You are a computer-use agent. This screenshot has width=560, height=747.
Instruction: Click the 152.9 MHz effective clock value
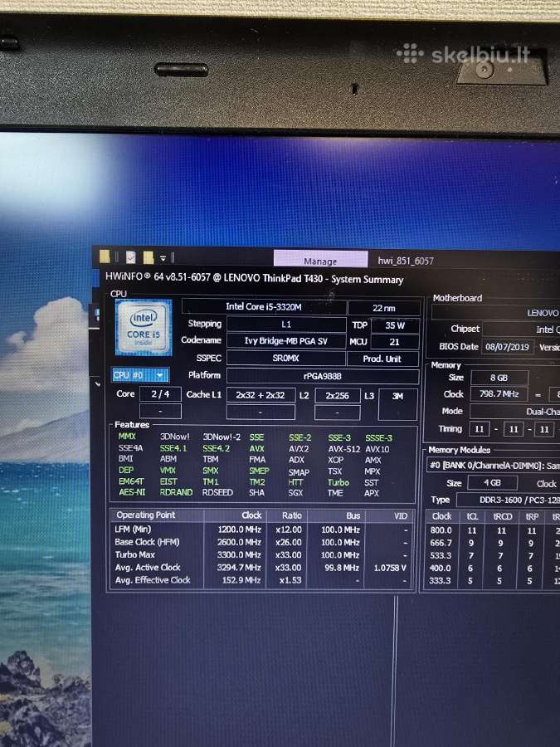[241, 580]
